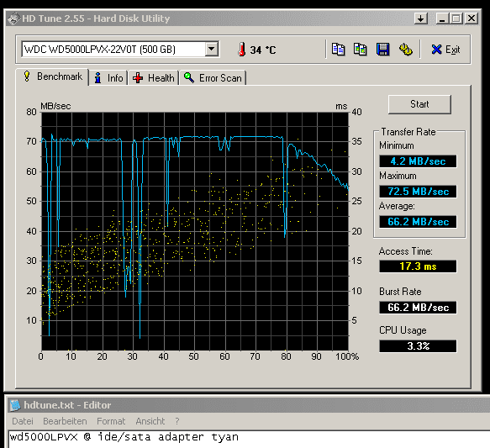Click the Burst Rate 66.2 MB/sec value
This screenshot has width=490, height=448.
(x=418, y=307)
